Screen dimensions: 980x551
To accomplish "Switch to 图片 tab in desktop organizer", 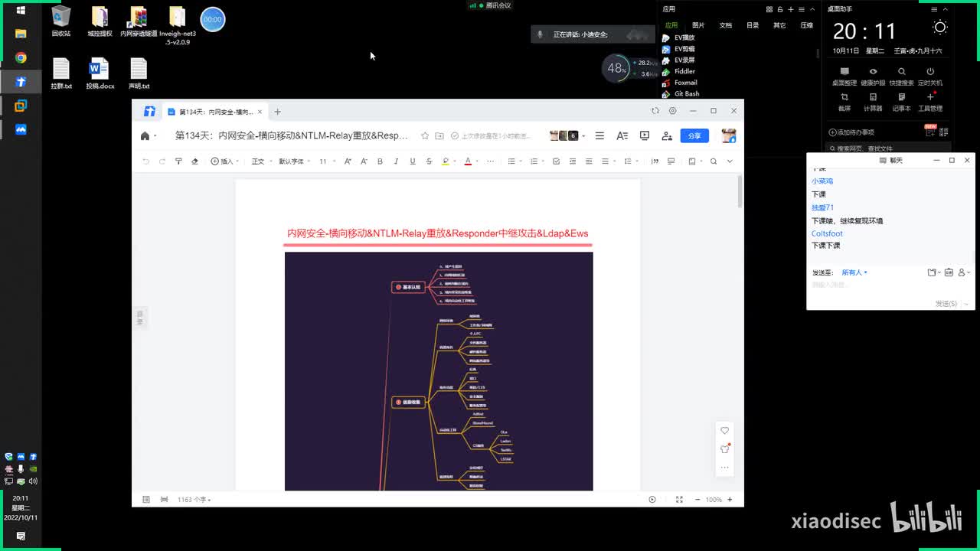I will [x=698, y=25].
